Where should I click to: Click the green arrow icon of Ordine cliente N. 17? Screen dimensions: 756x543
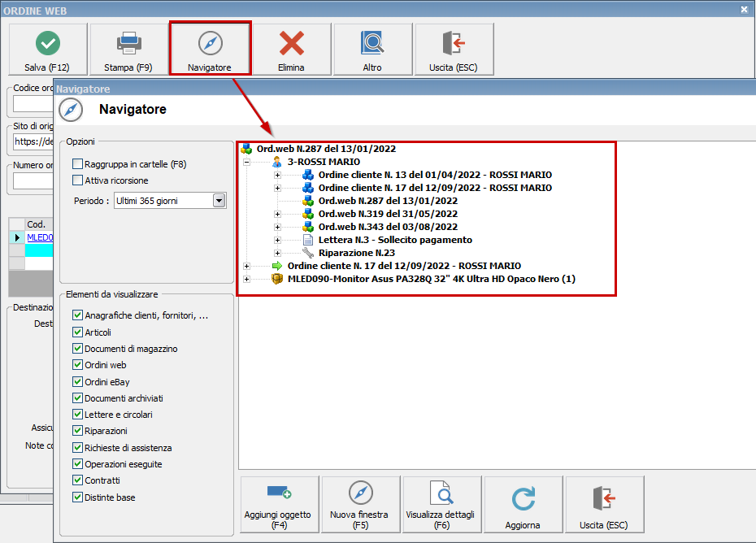[277, 266]
